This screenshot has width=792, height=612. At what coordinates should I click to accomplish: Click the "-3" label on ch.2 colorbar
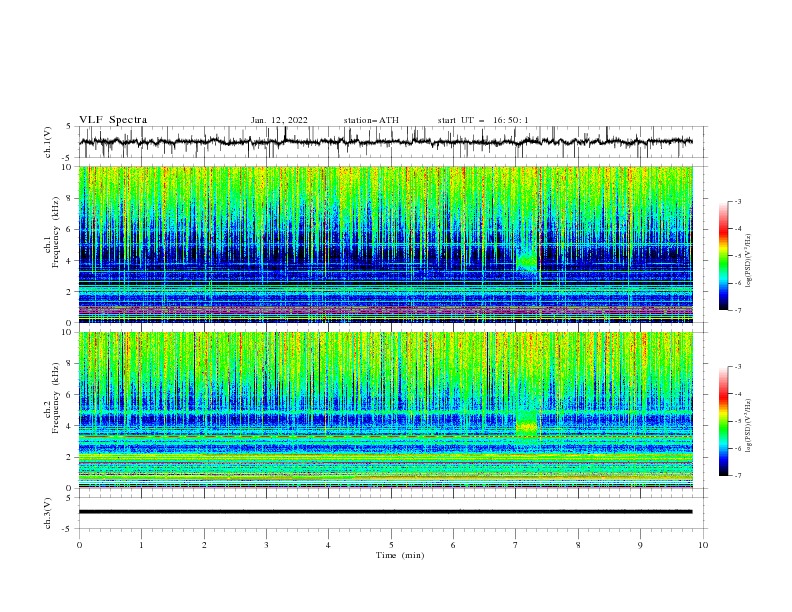738,367
